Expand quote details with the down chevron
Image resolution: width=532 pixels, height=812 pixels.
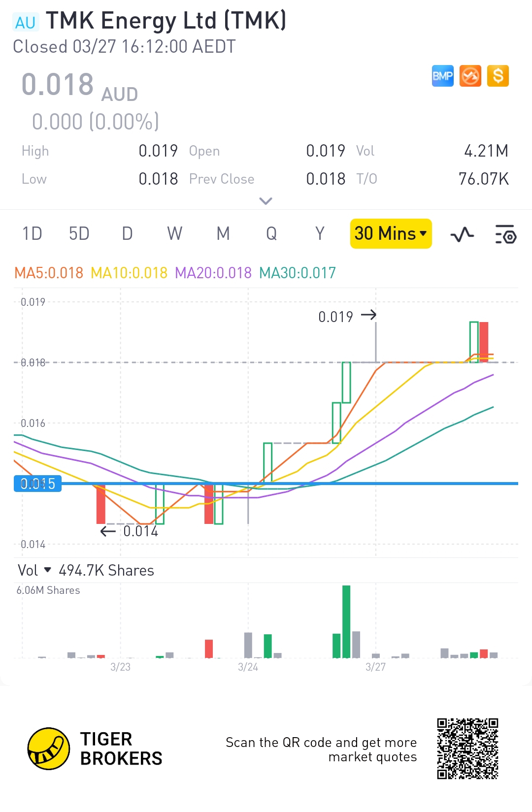pyautogui.click(x=266, y=201)
